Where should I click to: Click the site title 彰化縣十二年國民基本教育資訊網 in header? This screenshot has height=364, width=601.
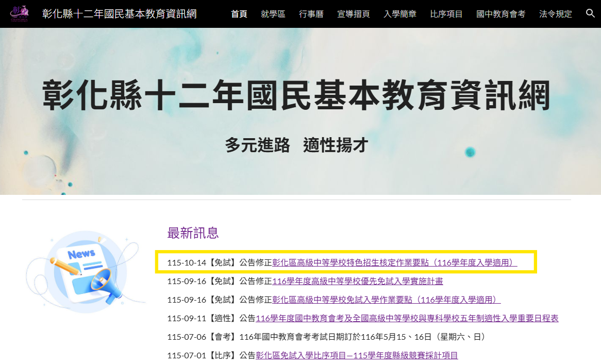(119, 14)
